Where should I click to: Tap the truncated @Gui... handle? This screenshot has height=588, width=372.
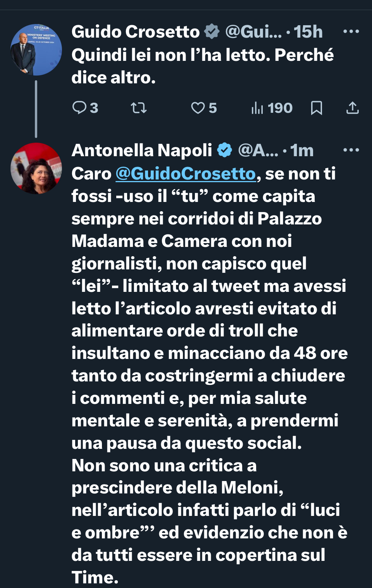253,32
